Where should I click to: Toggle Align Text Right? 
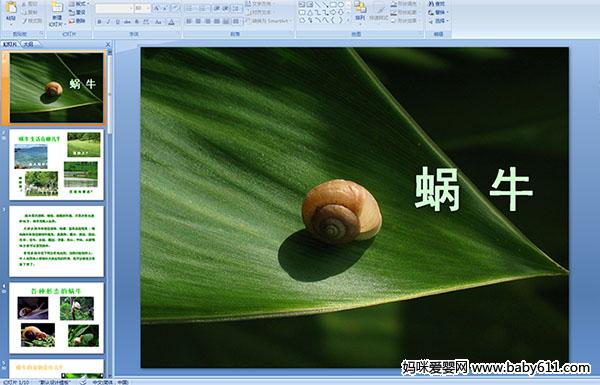point(207,22)
